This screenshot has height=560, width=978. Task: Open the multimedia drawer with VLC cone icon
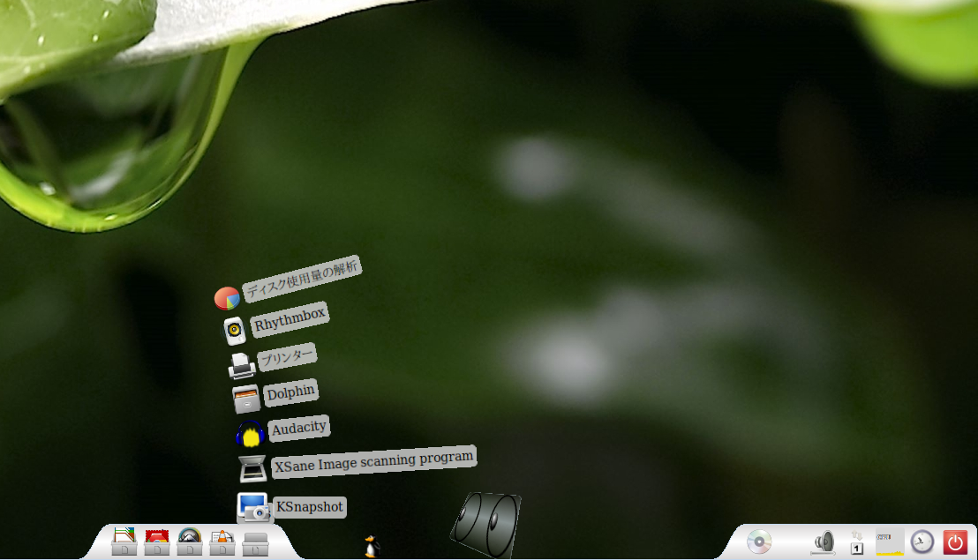(222, 542)
